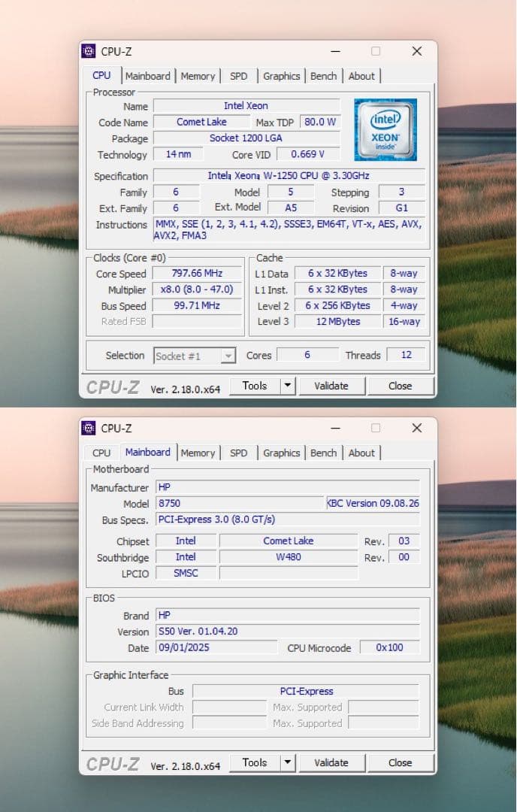Open Memory tab in top CPU-Z window

(198, 76)
